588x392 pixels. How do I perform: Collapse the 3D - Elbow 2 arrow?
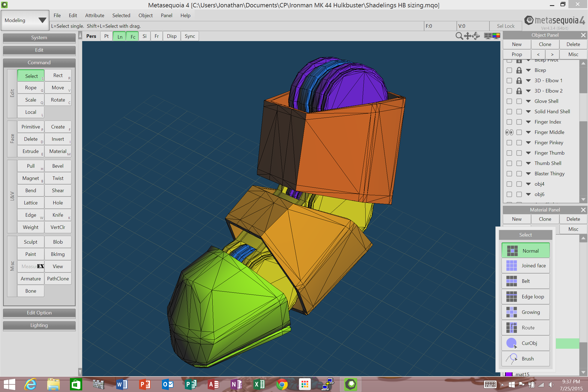point(528,91)
